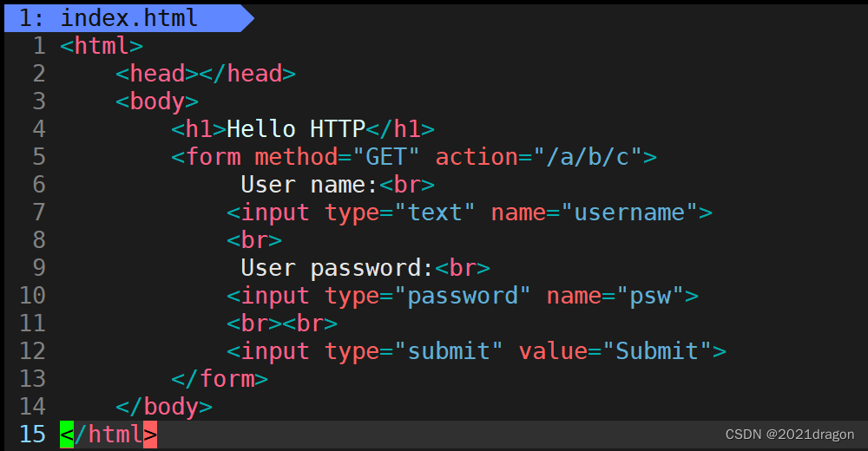Image resolution: width=868 pixels, height=451 pixels.
Task: Click the green highlighted bracket on line 15
Action: (x=67, y=434)
